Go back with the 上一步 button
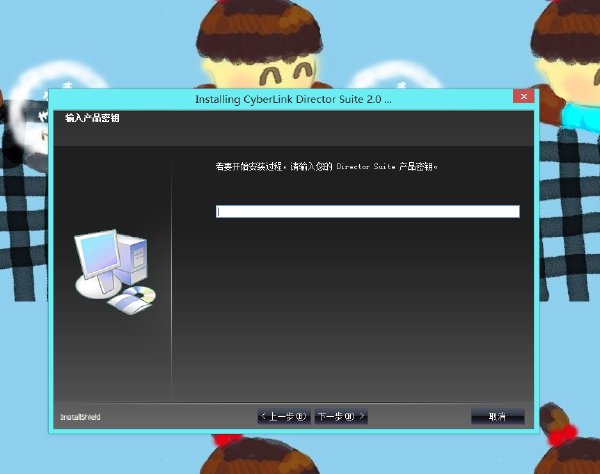Image resolution: width=600 pixels, height=474 pixels. click(x=284, y=416)
